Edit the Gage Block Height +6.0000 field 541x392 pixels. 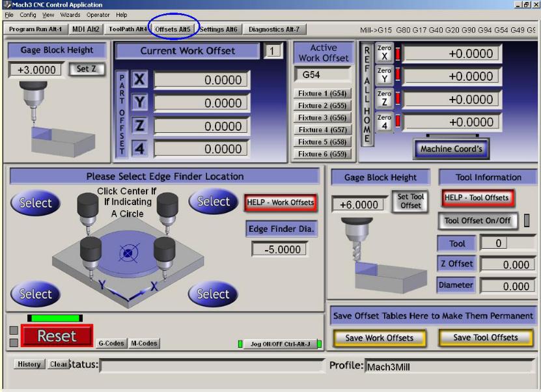pos(359,204)
